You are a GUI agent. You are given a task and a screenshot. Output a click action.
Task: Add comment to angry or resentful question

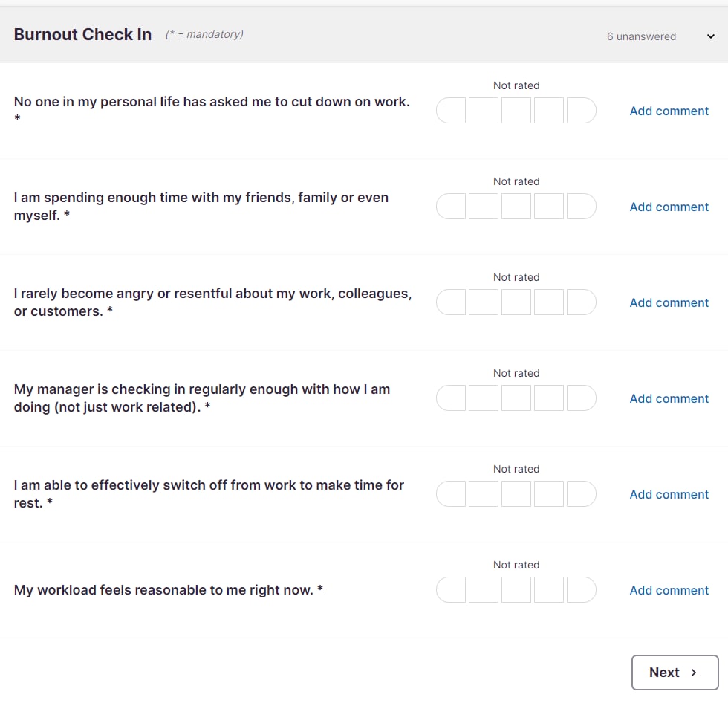coord(669,302)
